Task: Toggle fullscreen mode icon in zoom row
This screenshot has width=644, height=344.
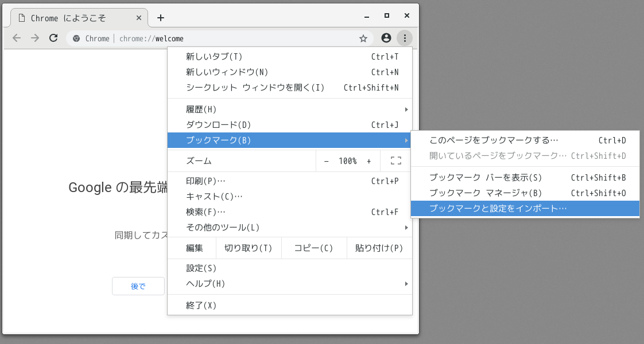Action: tap(396, 161)
